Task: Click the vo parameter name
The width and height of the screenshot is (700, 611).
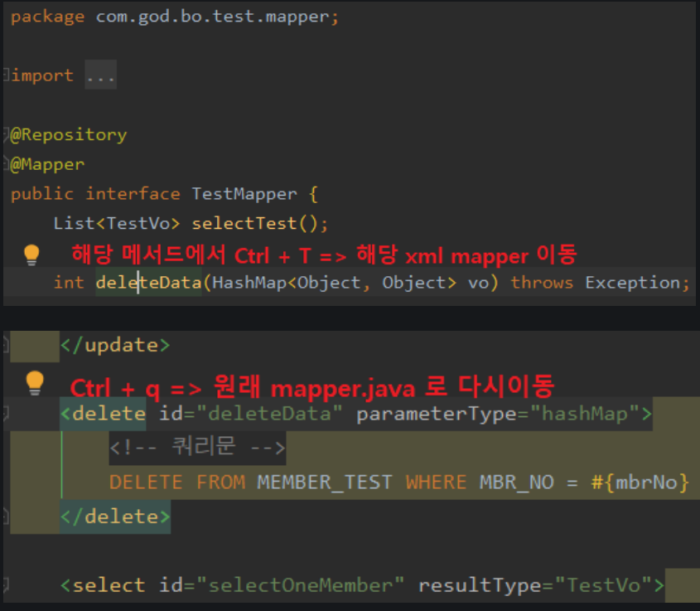Action: click(478, 283)
